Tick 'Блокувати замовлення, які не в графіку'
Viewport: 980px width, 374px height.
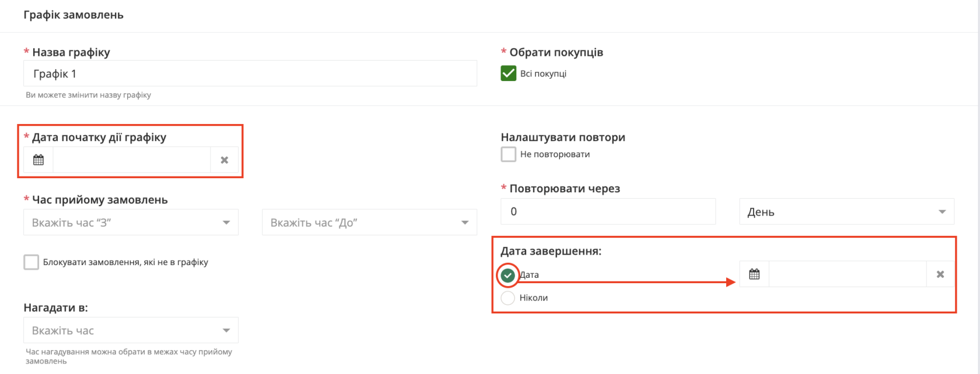pos(32,262)
